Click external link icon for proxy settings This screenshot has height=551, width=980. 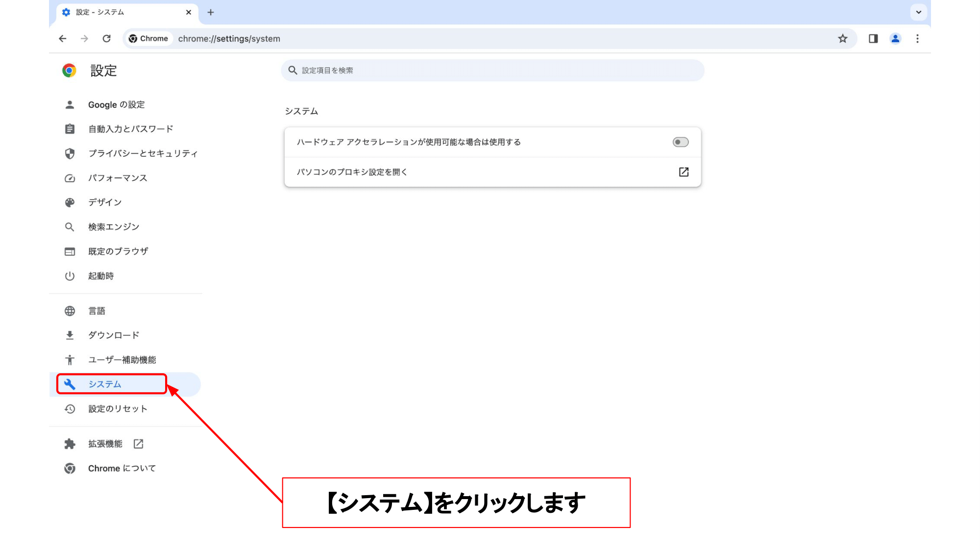684,172
